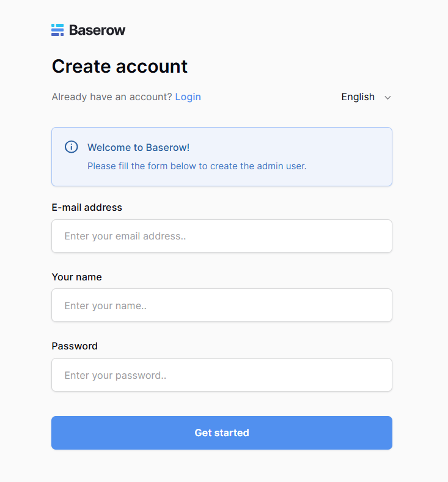The width and height of the screenshot is (448, 482).
Task: Click the 'Enter your email address..' placeholder
Action: click(125, 236)
